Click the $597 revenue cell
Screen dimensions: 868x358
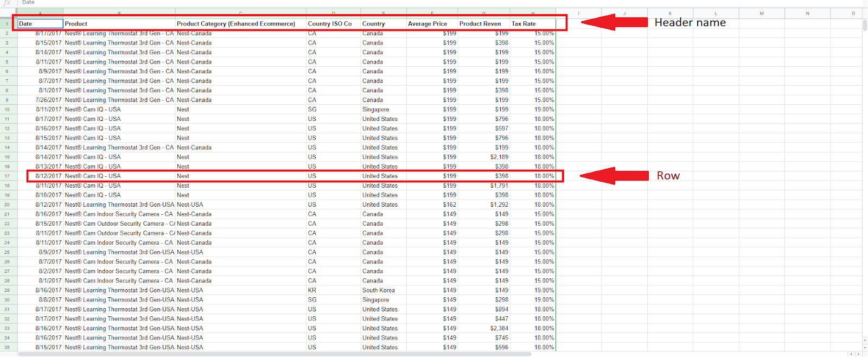(x=483, y=129)
